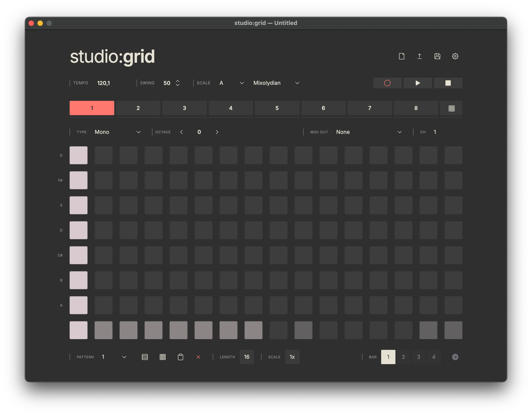532x415 pixels.
Task: Switch to track tab 5
Action: point(277,108)
